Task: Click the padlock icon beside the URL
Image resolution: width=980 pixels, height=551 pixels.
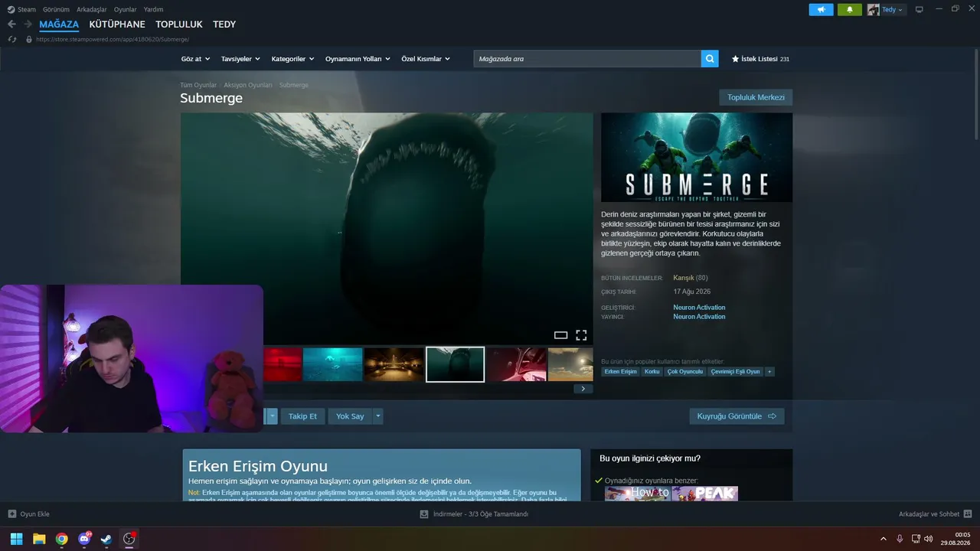Action: [29, 39]
